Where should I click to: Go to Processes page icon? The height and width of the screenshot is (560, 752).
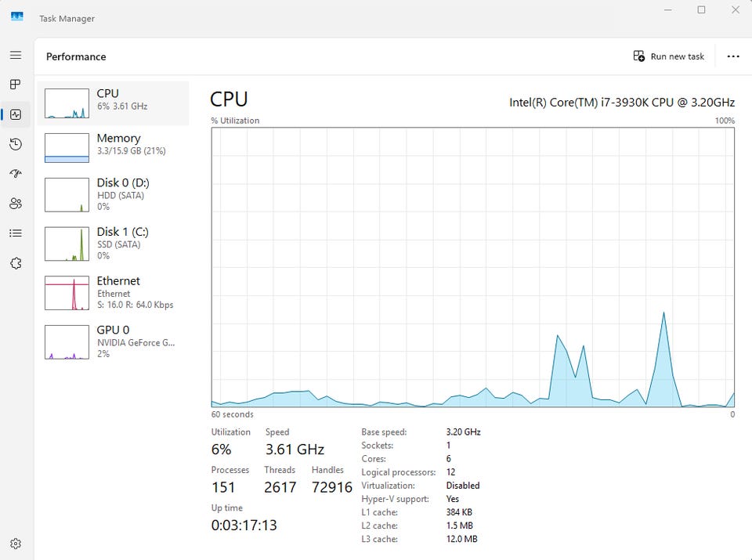(x=16, y=85)
